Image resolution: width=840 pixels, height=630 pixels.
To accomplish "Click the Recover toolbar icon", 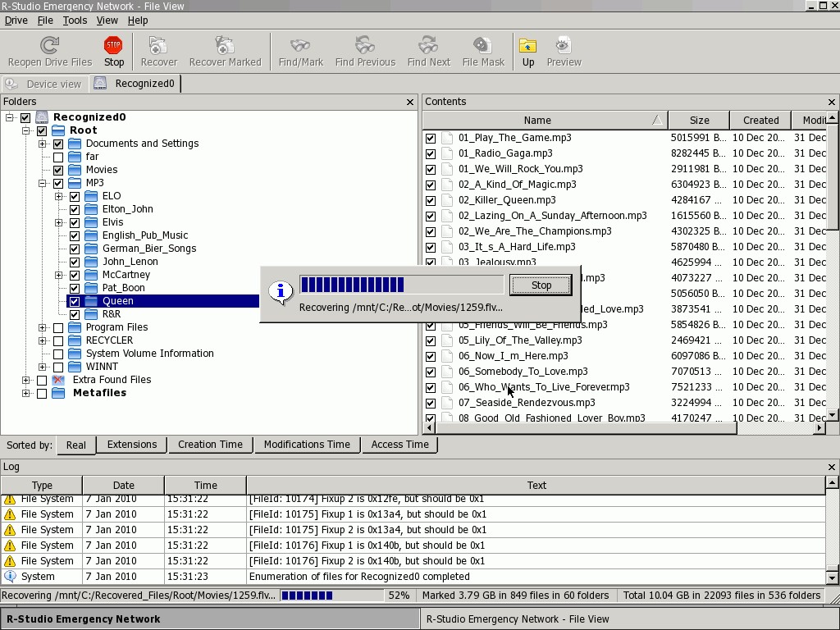I will [x=158, y=45].
